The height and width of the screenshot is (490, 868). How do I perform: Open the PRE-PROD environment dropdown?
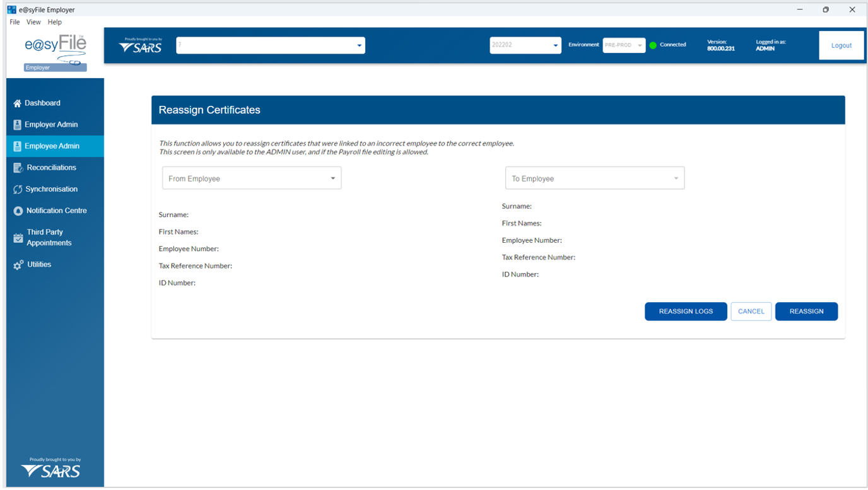pyautogui.click(x=624, y=45)
